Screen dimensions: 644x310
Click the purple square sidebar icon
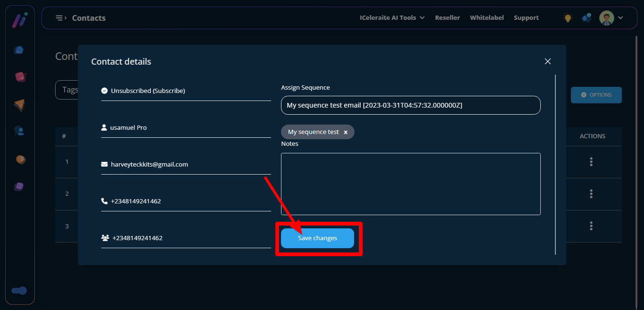[x=19, y=186]
